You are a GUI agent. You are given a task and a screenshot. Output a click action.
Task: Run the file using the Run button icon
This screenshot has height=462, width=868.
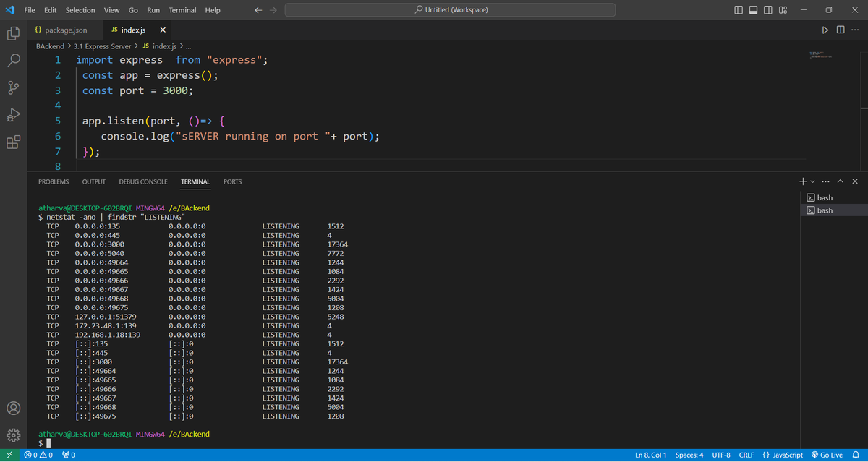pos(825,30)
